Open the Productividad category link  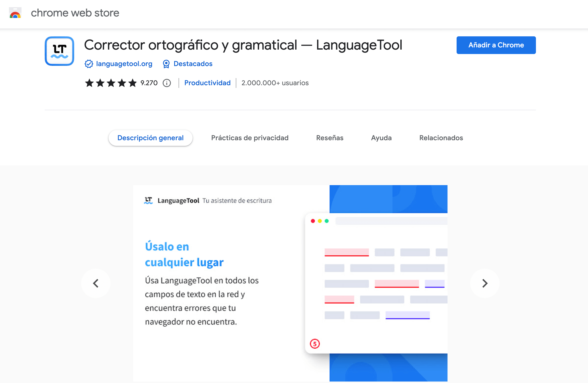(207, 83)
